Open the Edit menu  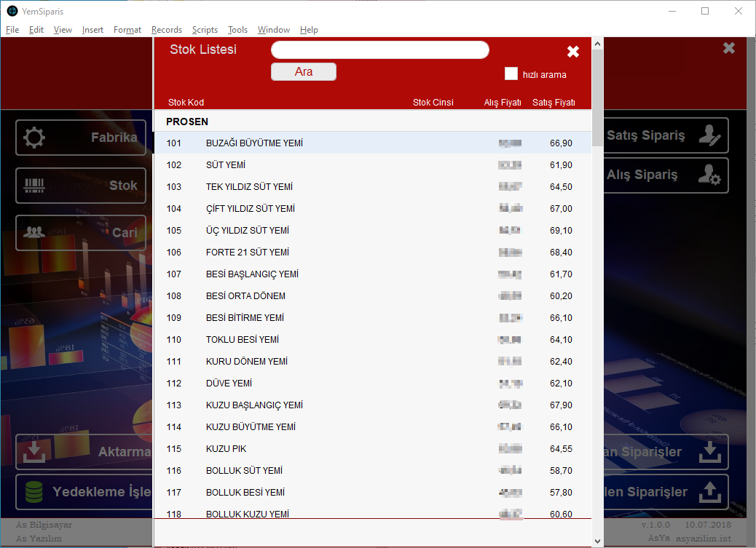(36, 30)
